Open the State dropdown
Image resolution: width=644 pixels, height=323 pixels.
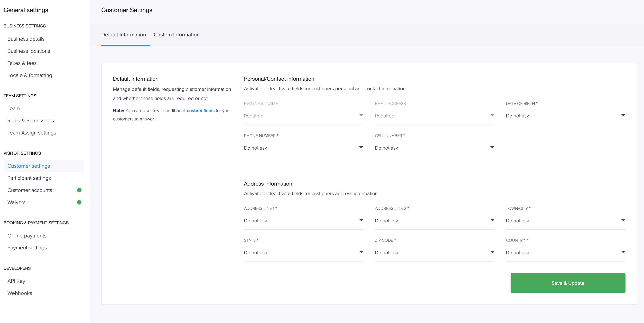point(303,253)
